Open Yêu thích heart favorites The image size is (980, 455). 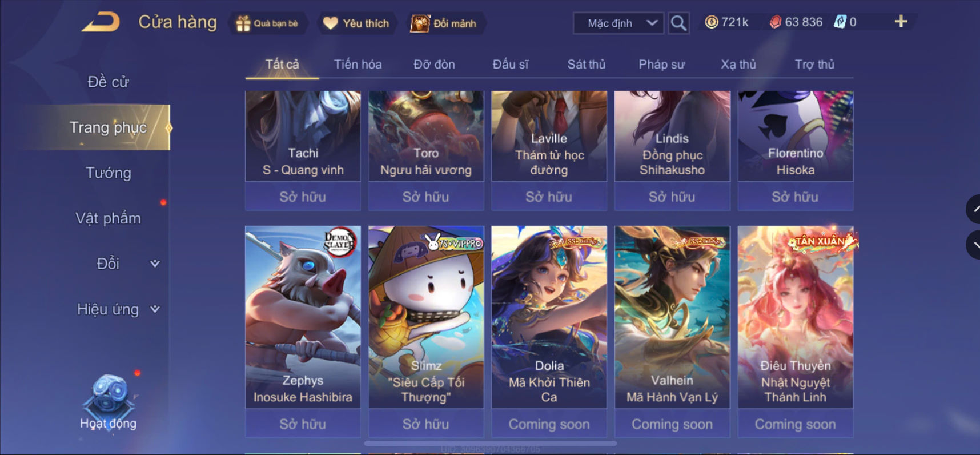tap(356, 23)
